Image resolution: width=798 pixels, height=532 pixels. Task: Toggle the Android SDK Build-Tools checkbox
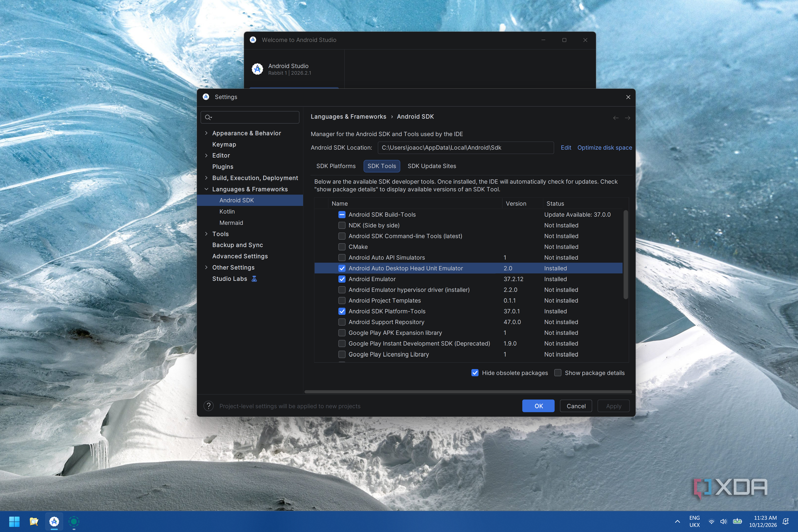342,215
